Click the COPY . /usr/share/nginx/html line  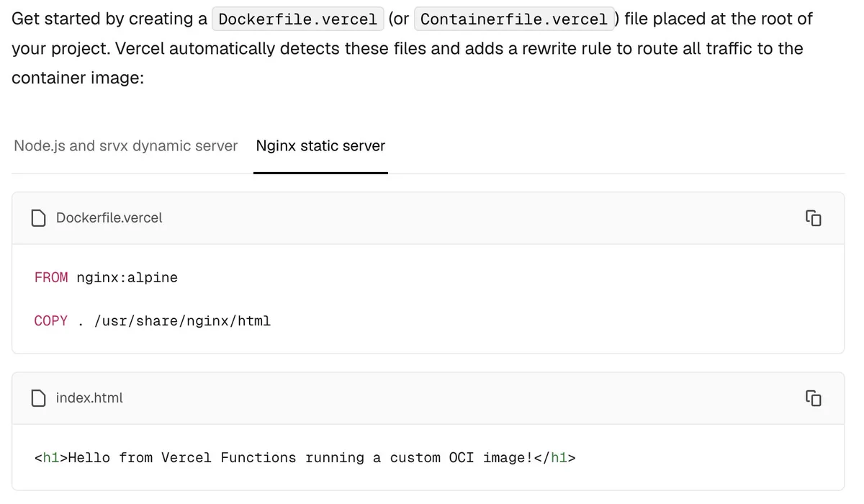[153, 321]
